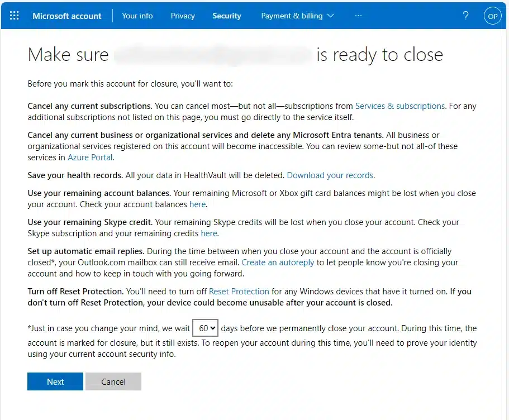Click Download your records link
The height and width of the screenshot is (420, 509).
point(330,175)
